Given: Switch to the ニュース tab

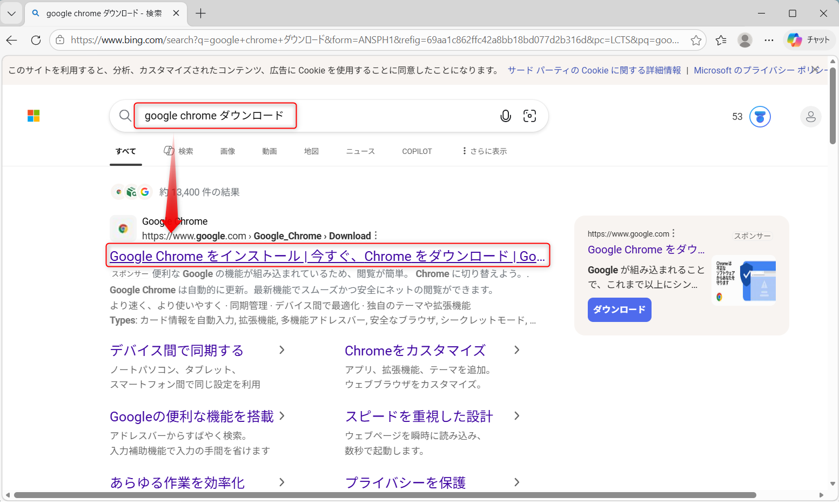Looking at the screenshot, I should tap(360, 151).
